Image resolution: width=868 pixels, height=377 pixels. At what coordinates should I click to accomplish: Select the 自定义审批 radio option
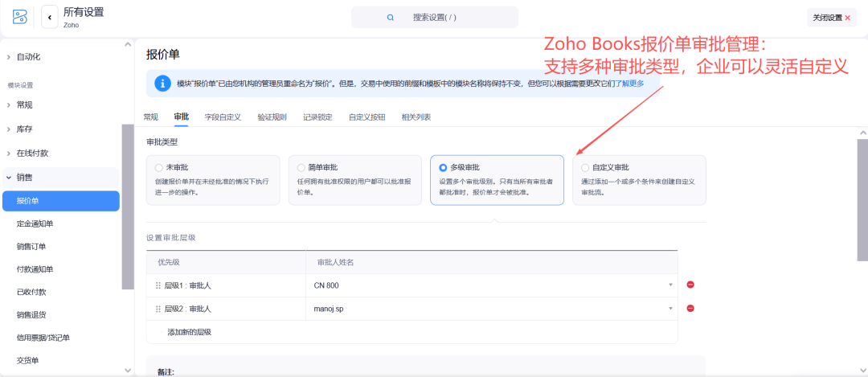tap(585, 167)
